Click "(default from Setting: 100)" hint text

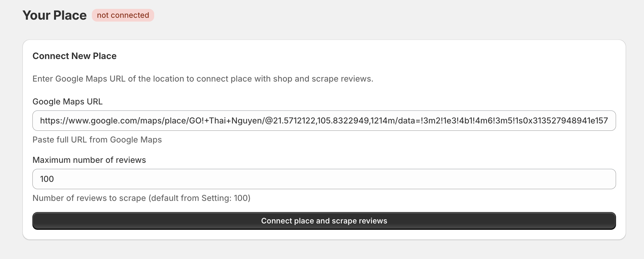(200, 198)
